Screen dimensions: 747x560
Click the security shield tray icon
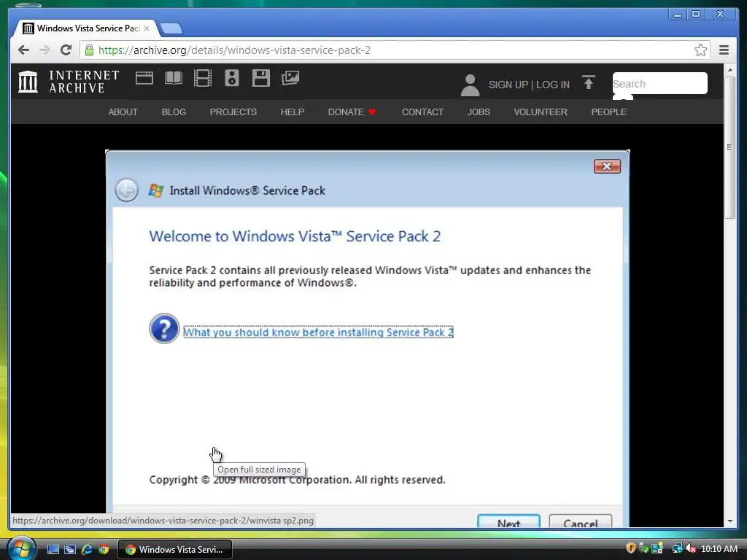tap(631, 548)
